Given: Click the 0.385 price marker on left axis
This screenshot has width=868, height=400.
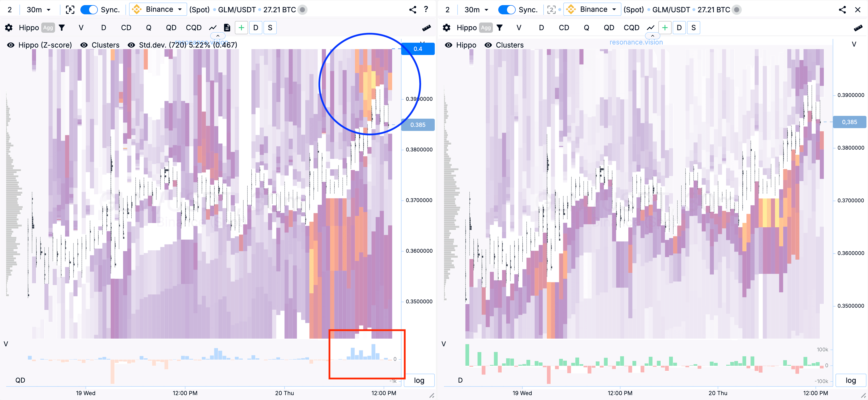Looking at the screenshot, I should coord(418,125).
